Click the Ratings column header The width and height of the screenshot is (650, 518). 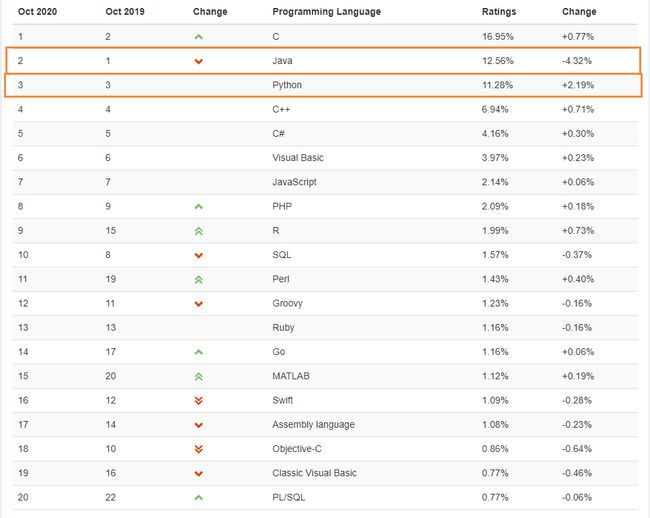[499, 12]
